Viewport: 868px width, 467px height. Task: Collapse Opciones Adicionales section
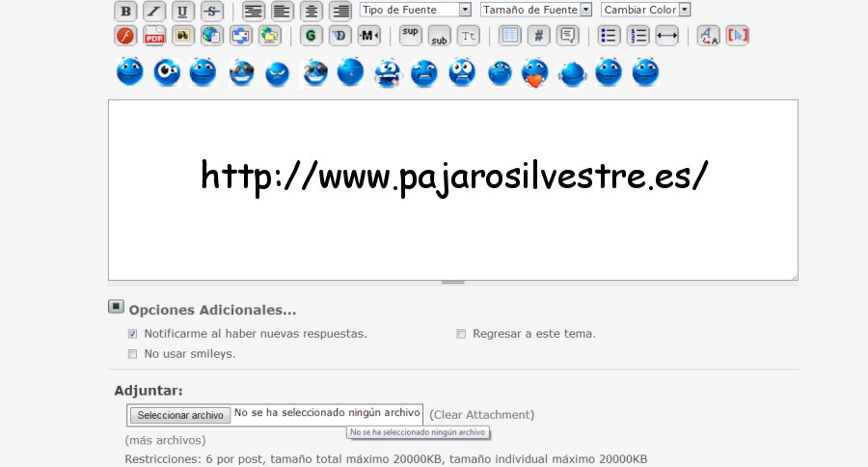(116, 308)
